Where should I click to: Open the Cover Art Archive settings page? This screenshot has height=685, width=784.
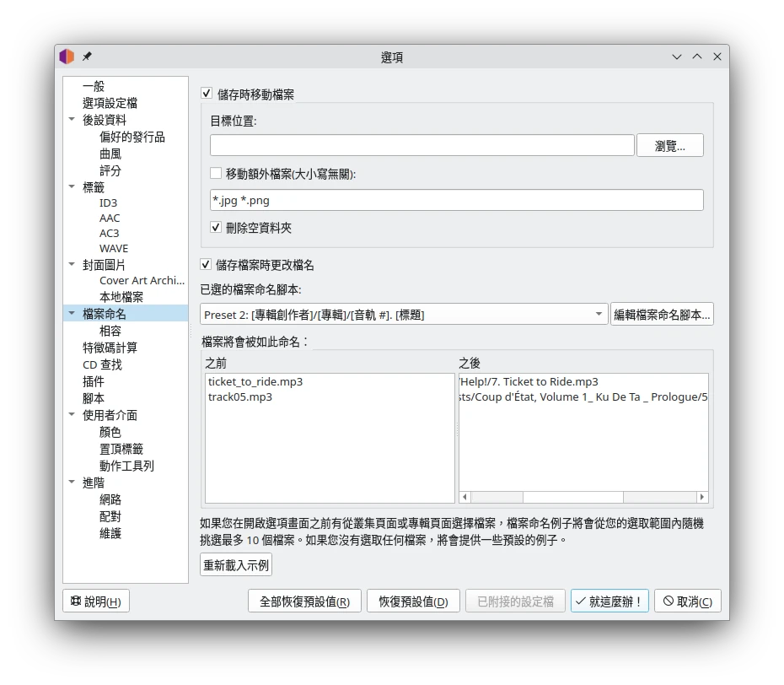(x=141, y=280)
